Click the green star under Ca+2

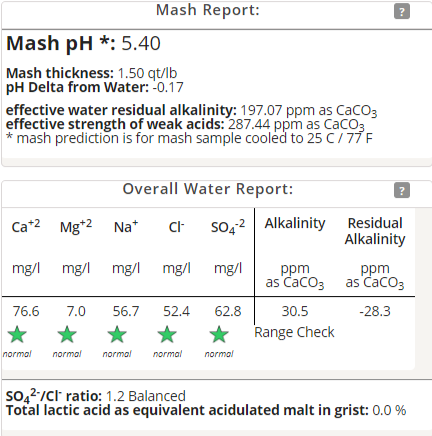(x=17, y=335)
